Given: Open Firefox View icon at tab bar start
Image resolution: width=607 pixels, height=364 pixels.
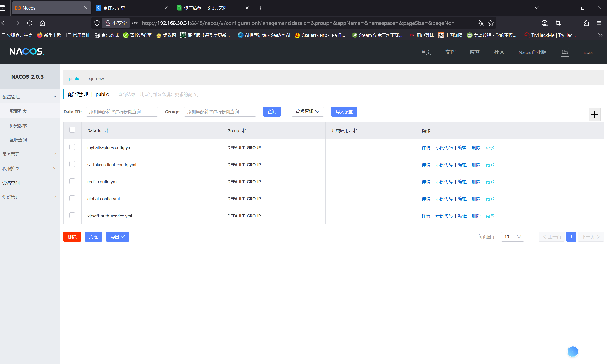Looking at the screenshot, I should pyautogui.click(x=3, y=8).
